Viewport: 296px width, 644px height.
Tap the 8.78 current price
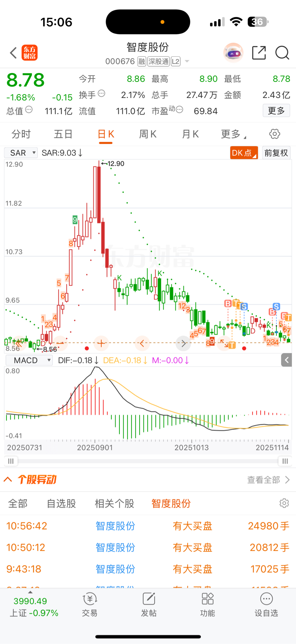pyautogui.click(x=25, y=80)
